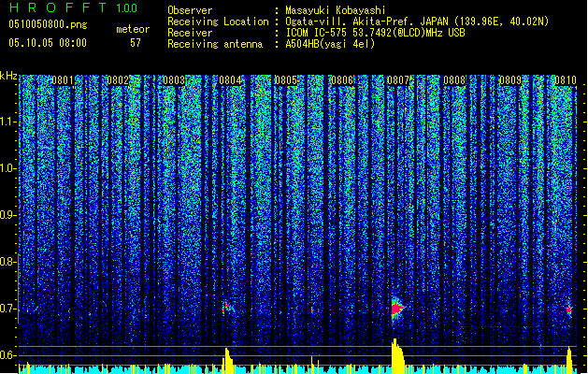Click the 0806 time marker

[342, 80]
